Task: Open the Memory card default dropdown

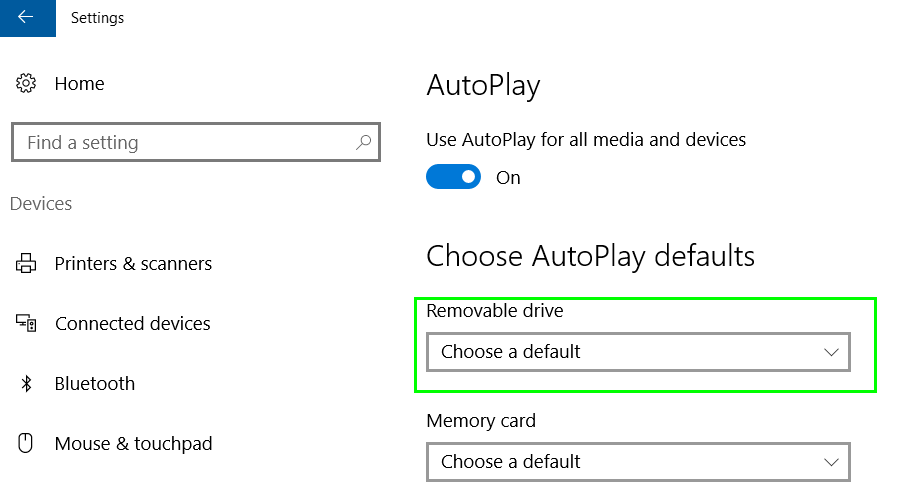Action: point(639,461)
